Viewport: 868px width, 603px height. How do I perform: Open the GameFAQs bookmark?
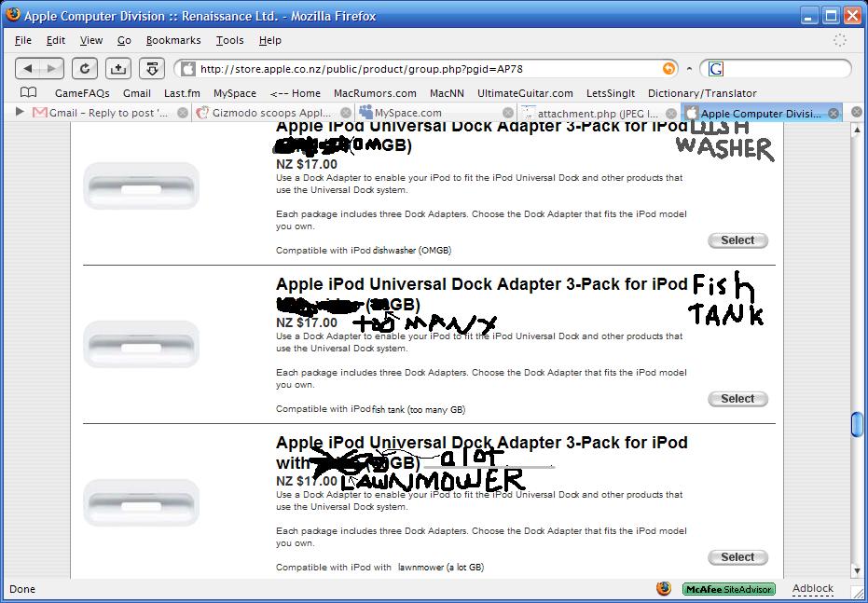click(82, 93)
